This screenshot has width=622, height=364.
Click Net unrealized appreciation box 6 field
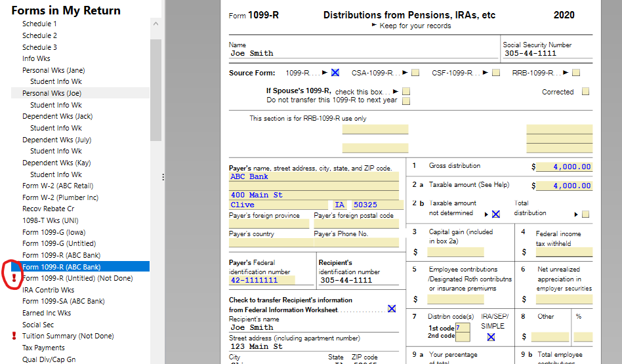564,299
